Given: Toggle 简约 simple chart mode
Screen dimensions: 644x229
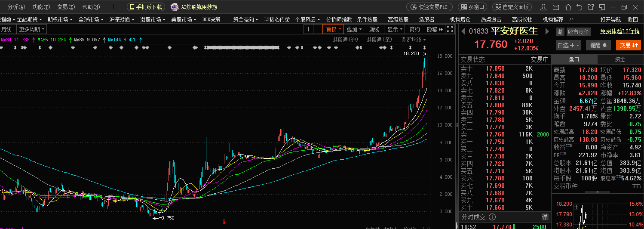Looking at the screenshot, I should point(415,29).
